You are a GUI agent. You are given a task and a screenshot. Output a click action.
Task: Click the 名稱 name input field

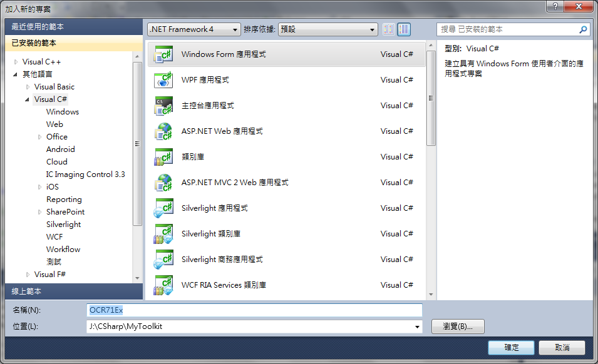point(254,310)
